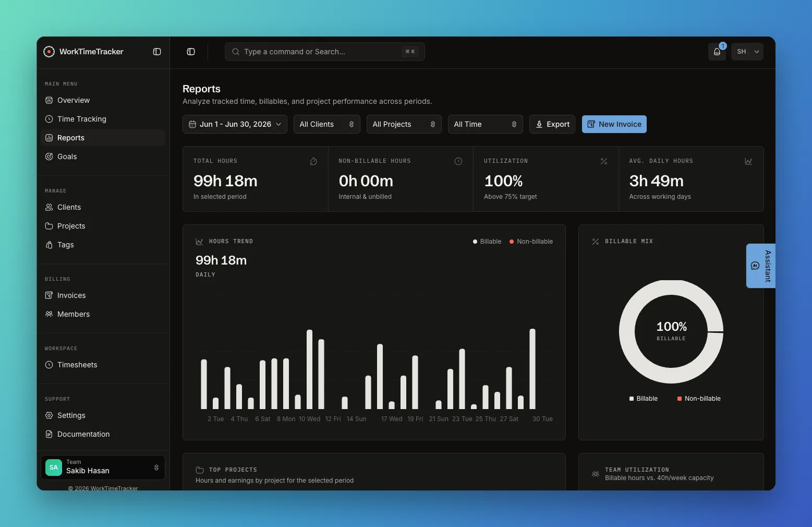
Task: Click the Projects folder icon in sidebar
Action: 49,226
